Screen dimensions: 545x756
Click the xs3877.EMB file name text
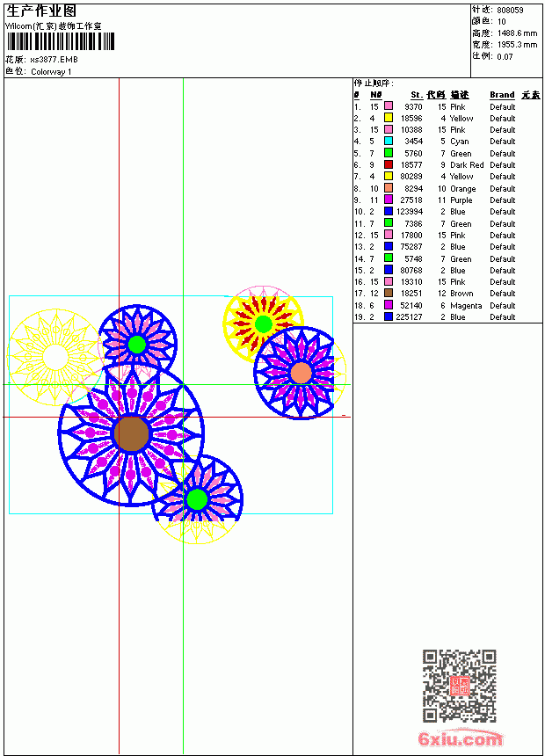tap(54, 60)
